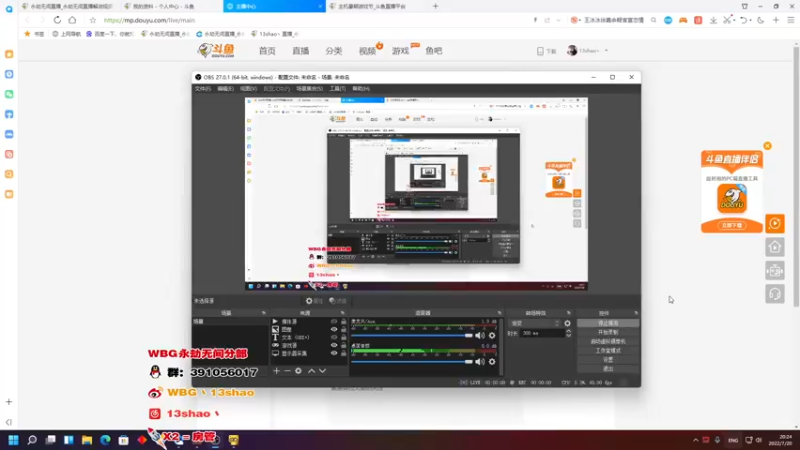This screenshot has height=450, width=800.
Task: Click transition duration 300 ms field
Action: (x=542, y=333)
